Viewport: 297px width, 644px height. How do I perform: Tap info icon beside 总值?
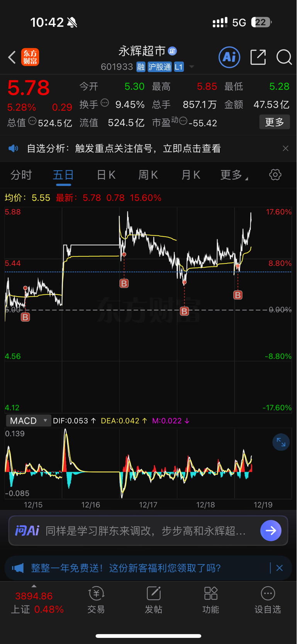point(32,121)
